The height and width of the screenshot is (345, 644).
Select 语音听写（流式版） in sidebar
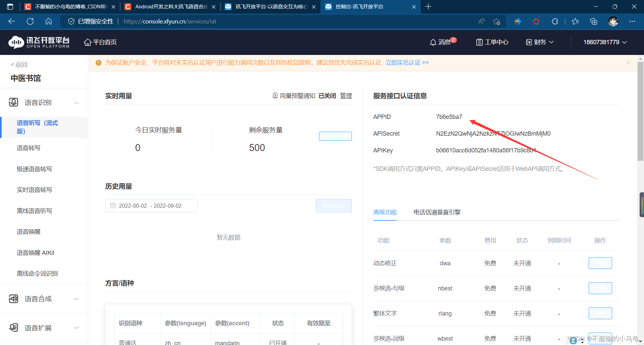point(44,127)
